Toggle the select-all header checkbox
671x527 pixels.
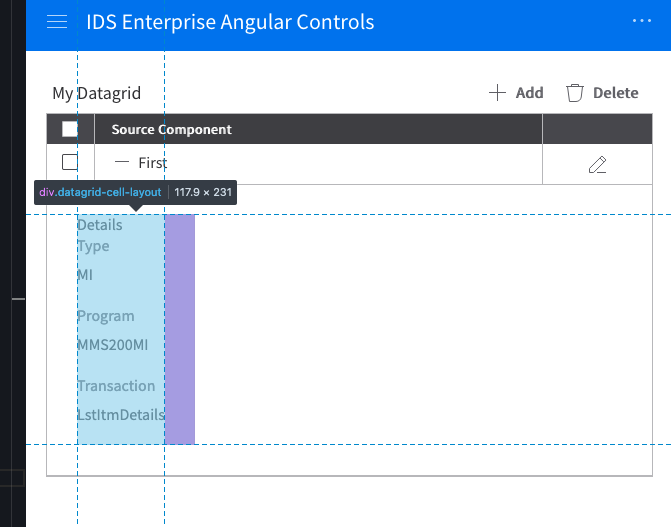click(70, 129)
